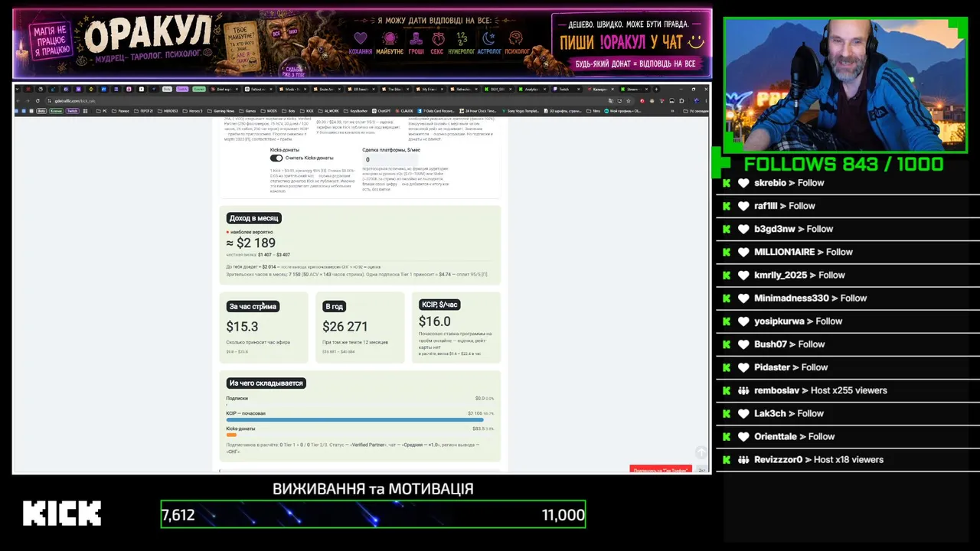The image size is (980, 551).
Task: Toggle the 'Считать Kicks-донаты' switch
Action: coord(276,158)
